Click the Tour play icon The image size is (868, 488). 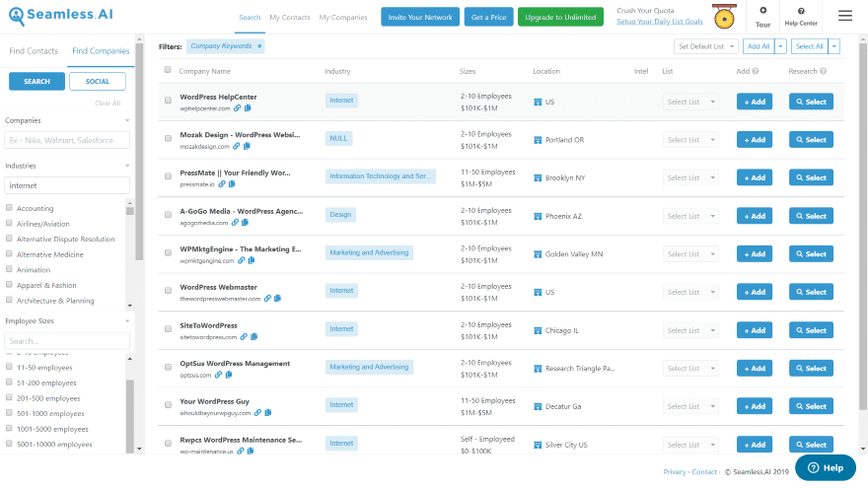click(x=762, y=11)
